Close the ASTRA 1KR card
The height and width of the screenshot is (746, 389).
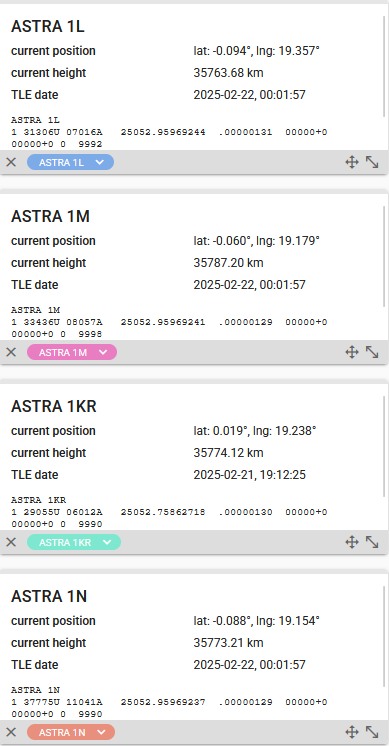pos(11,542)
